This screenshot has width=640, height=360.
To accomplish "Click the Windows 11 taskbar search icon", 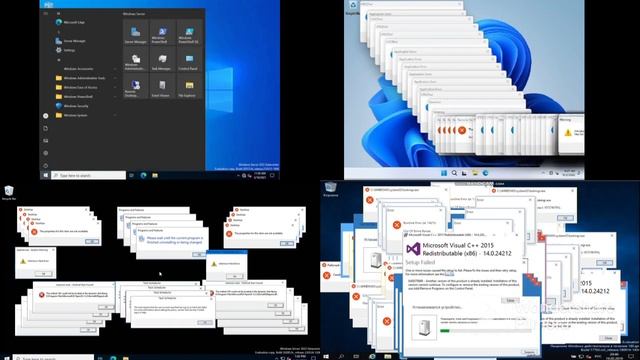I will [x=454, y=173].
